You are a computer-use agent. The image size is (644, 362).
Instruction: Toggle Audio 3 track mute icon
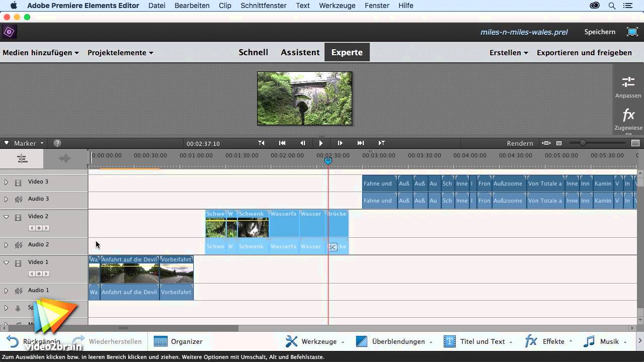(19, 199)
